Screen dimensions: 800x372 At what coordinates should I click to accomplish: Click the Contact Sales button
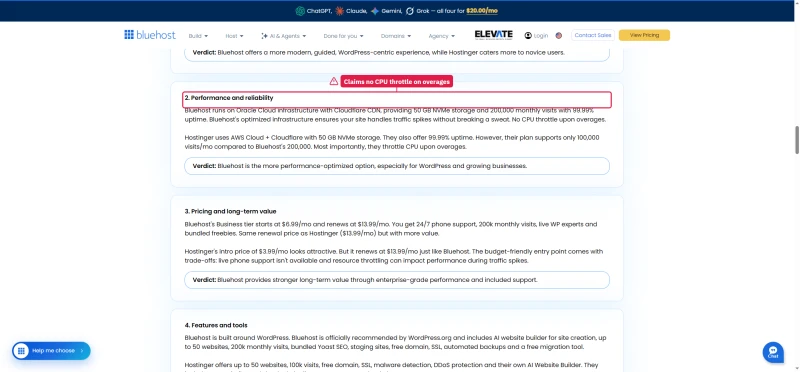[593, 35]
